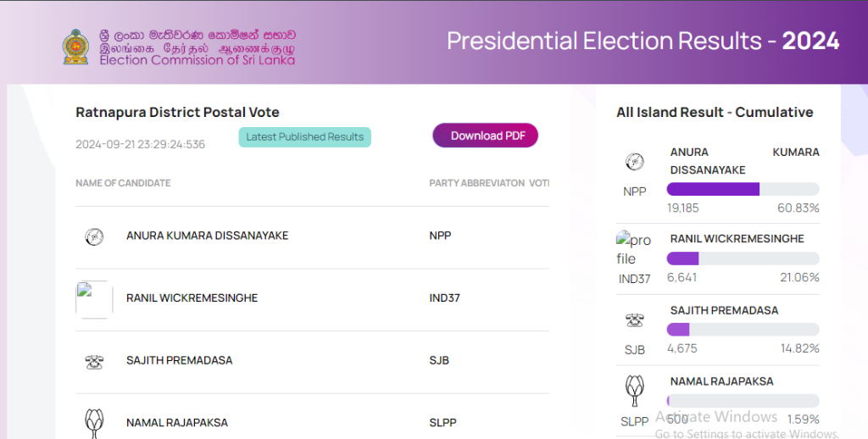Click SJB telephone symbol in candidate table

pyautogui.click(x=94, y=361)
